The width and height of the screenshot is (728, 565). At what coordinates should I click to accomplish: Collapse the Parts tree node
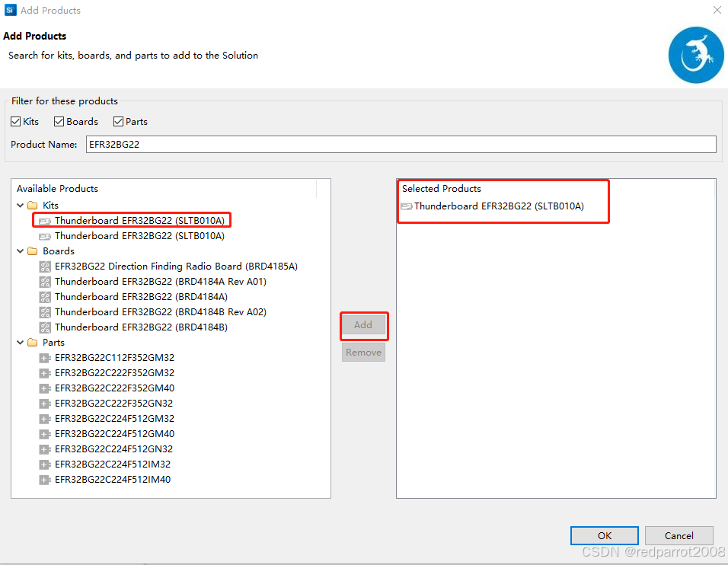(21, 343)
